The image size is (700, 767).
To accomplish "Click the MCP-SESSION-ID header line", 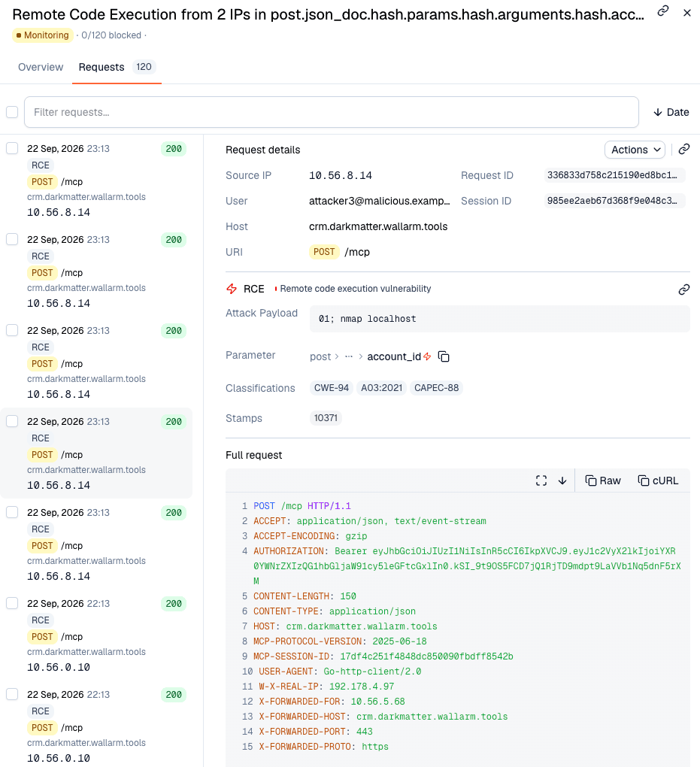I will 383,656.
